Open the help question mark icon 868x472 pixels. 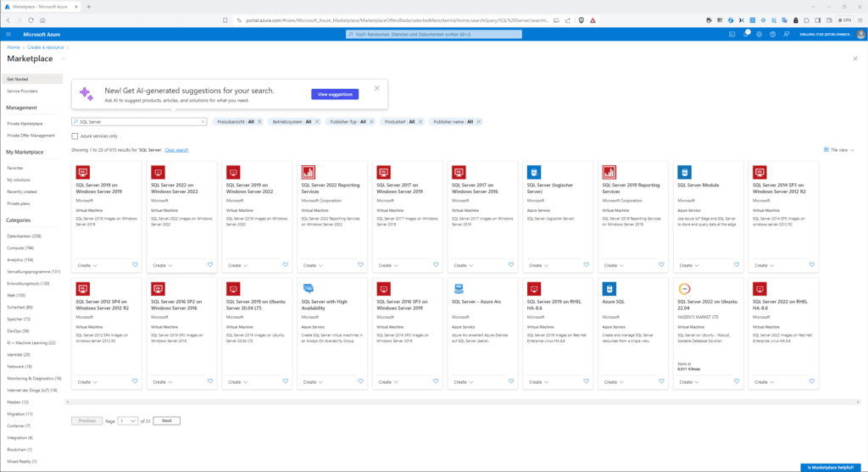773,34
